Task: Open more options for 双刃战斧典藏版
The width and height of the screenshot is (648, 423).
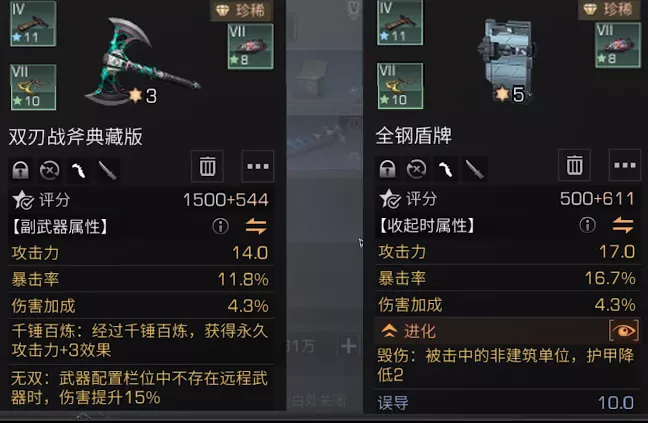Action: coord(258,166)
